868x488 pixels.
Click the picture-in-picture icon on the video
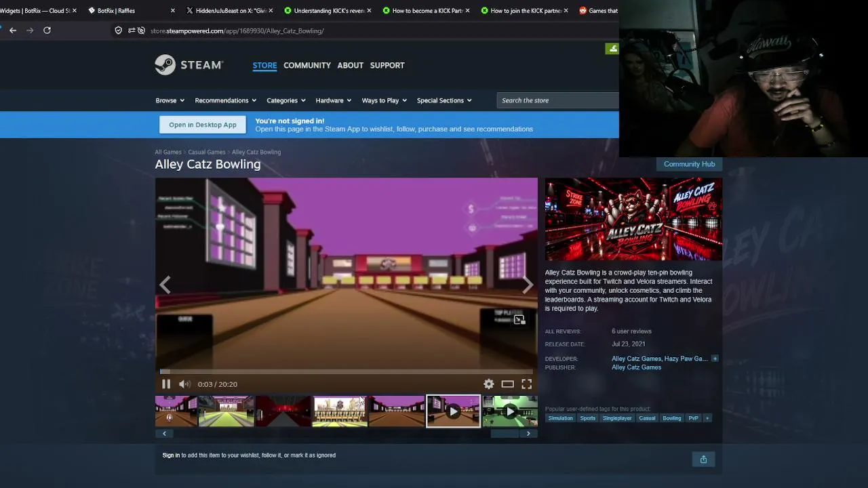click(x=519, y=320)
